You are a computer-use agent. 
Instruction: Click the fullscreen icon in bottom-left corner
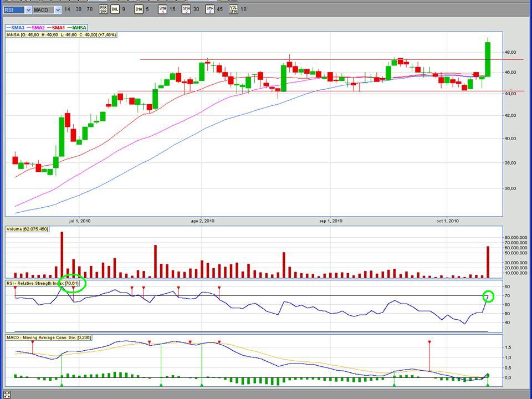coord(8,395)
